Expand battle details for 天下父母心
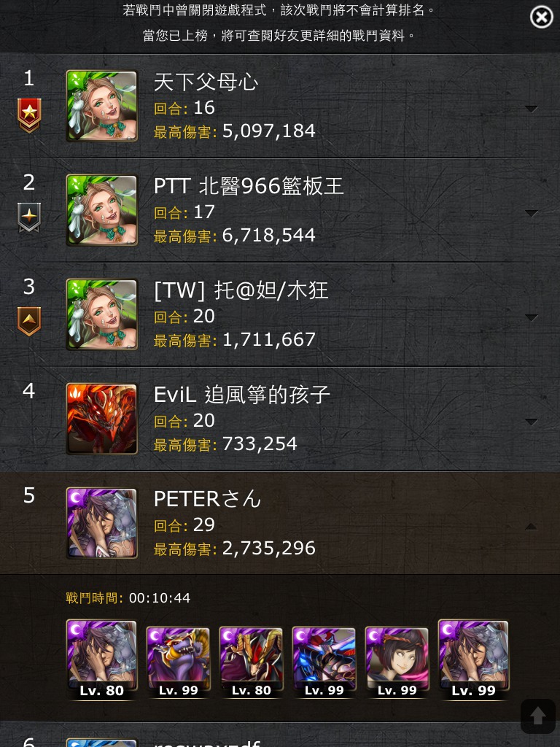This screenshot has width=560, height=747. pyautogui.click(x=532, y=109)
